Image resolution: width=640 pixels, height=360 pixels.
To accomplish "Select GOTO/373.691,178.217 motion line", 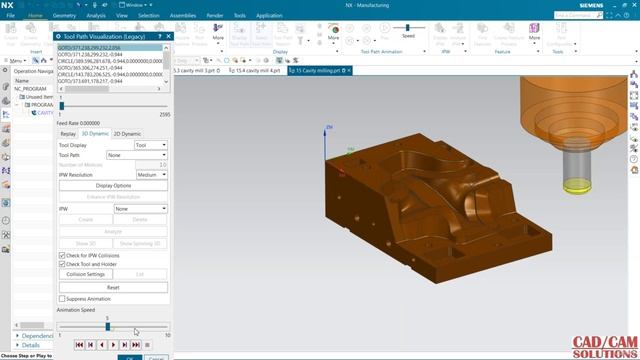I will 90,81.
